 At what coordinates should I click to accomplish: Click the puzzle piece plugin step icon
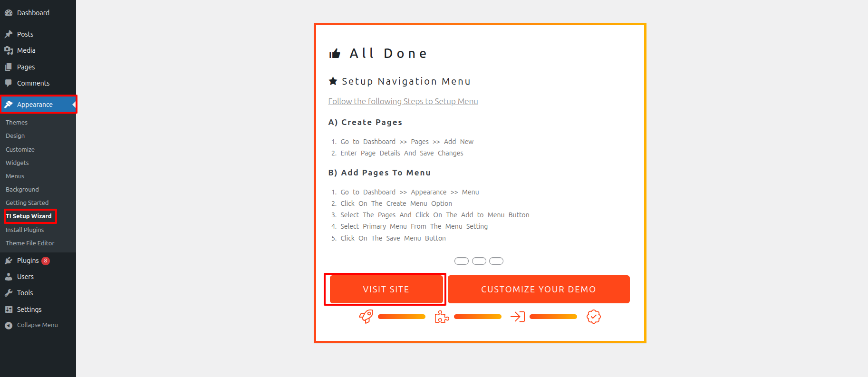pyautogui.click(x=442, y=317)
